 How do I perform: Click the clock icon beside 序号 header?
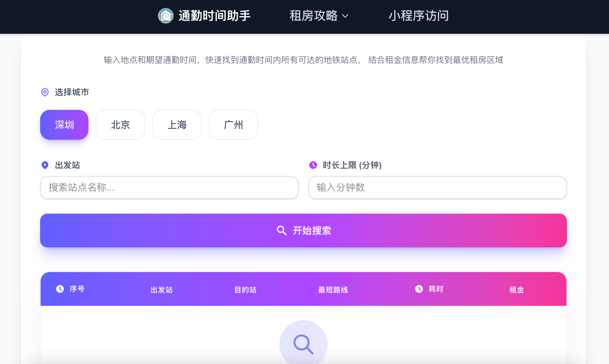[60, 289]
